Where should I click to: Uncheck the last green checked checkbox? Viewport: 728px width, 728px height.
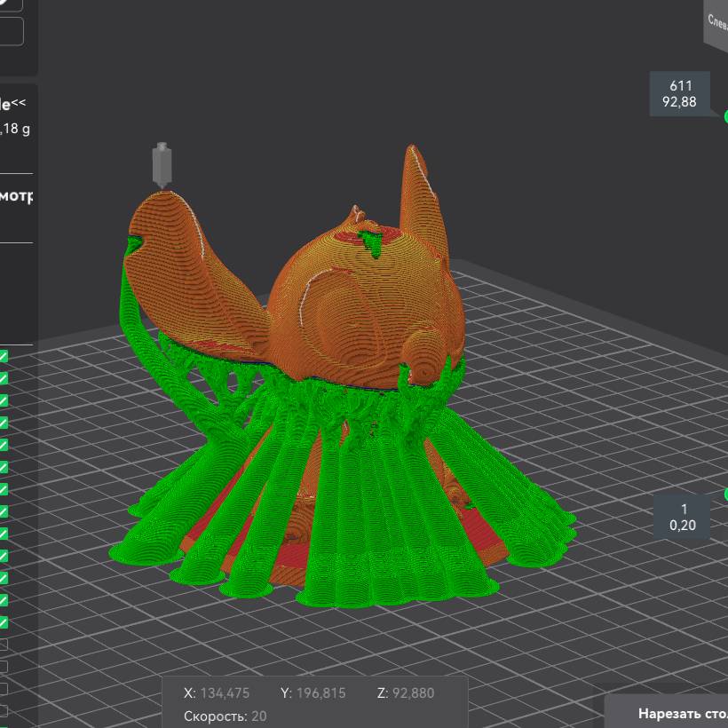coord(4,622)
